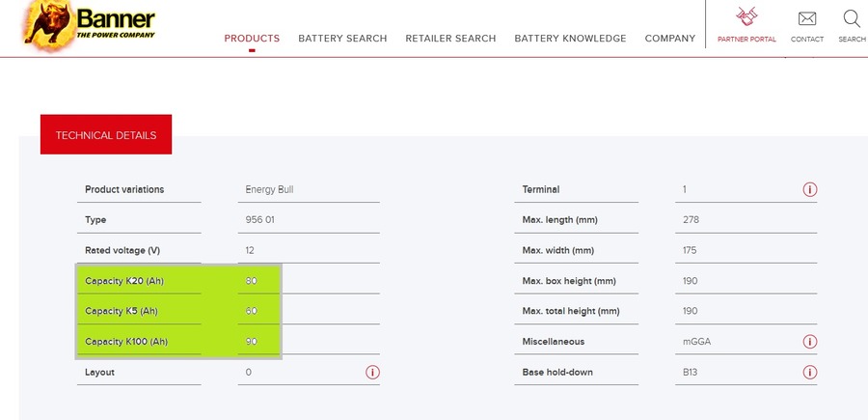This screenshot has height=420, width=868.
Task: Click the Energy Bull product variation value
Action: click(x=270, y=189)
